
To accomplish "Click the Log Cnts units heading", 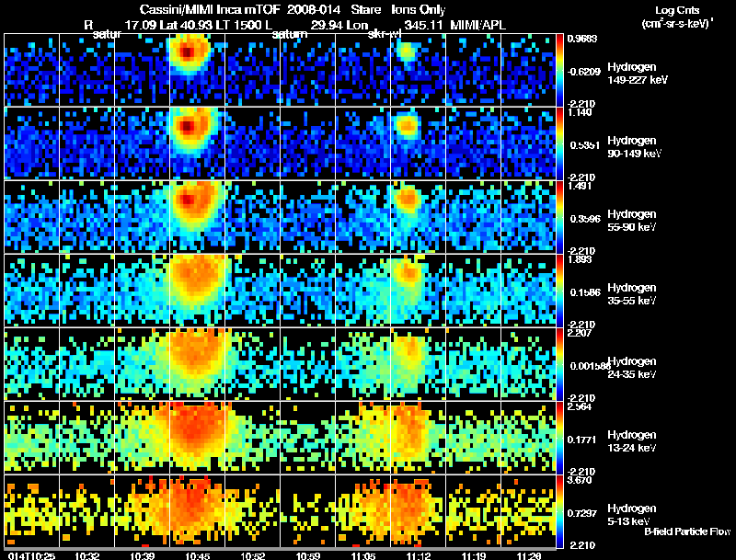I will [x=677, y=17].
